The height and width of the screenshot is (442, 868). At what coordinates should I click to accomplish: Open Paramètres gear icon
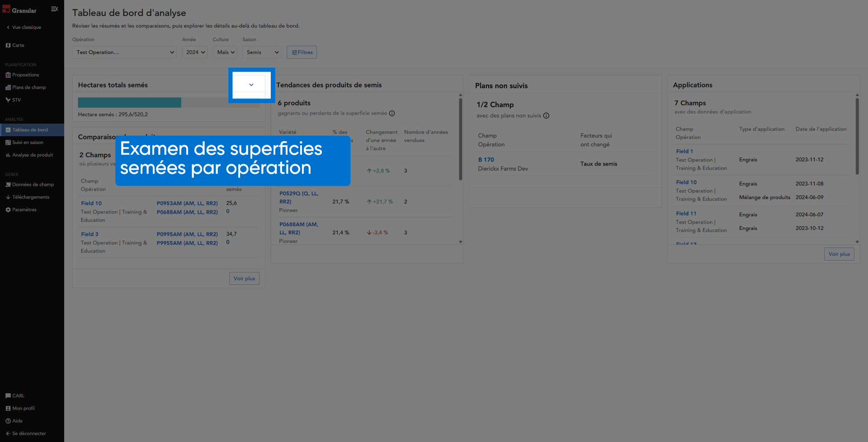click(x=8, y=210)
